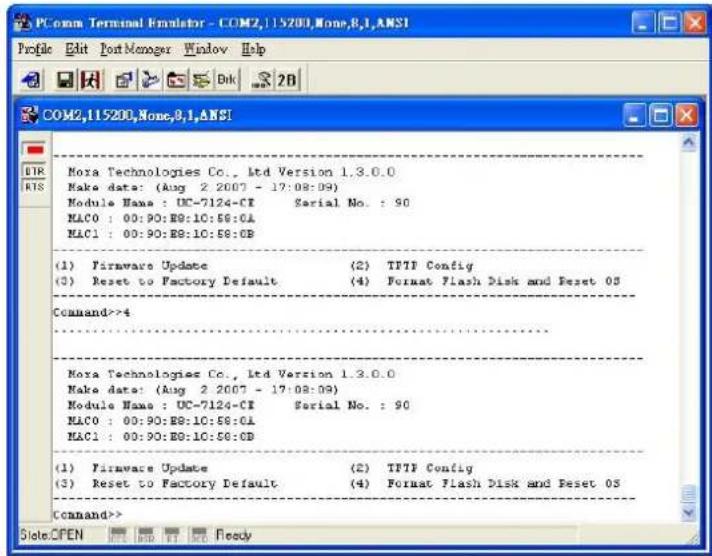Maximize the COM2 child window

tap(660, 115)
